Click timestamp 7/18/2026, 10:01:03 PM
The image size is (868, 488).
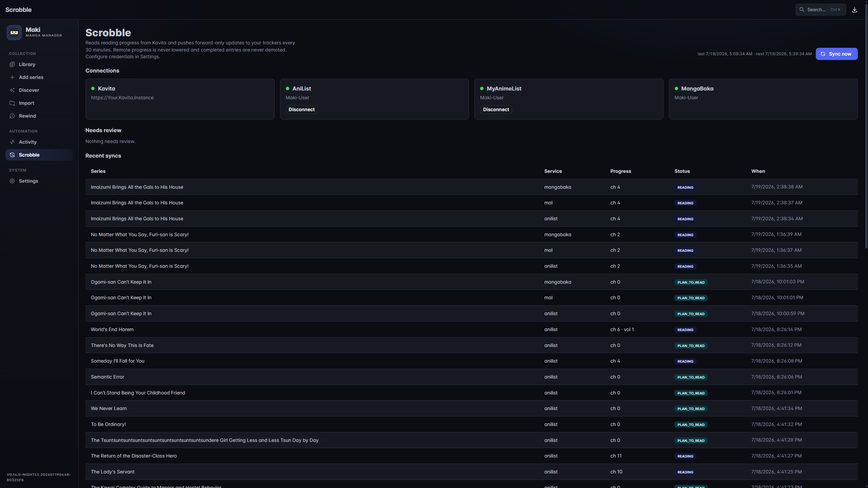777,282
